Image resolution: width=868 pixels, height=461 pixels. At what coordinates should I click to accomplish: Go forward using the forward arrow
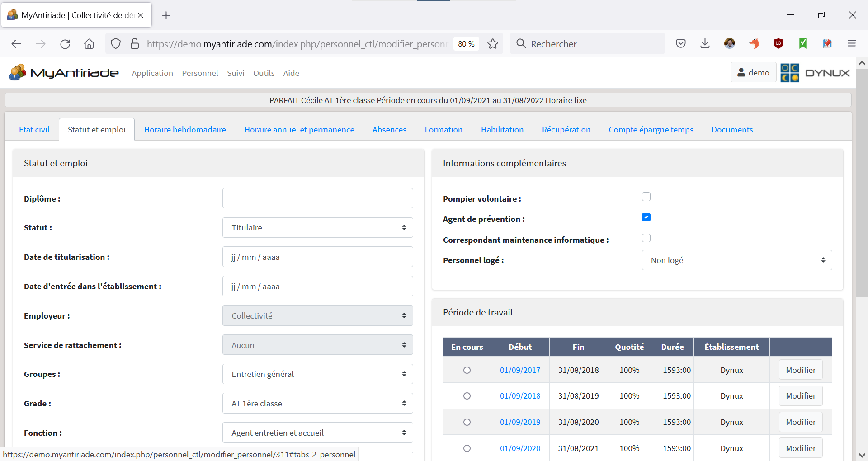[x=41, y=44]
